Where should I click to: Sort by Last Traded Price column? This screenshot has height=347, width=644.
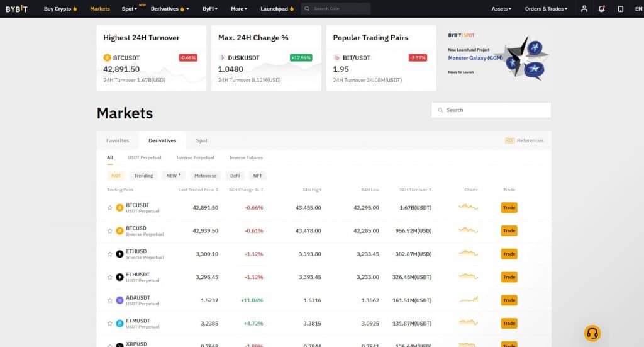[x=198, y=190]
